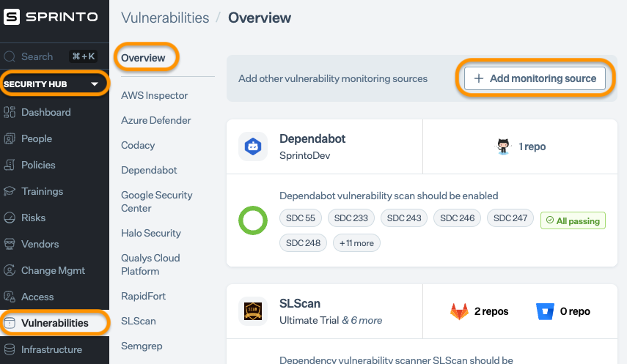Click the Risks sidebar icon

(10, 218)
